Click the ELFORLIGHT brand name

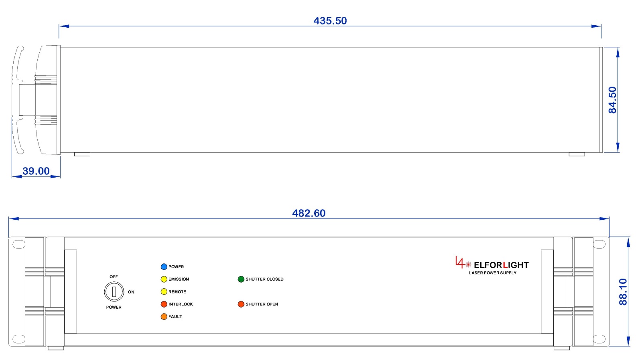click(x=501, y=265)
